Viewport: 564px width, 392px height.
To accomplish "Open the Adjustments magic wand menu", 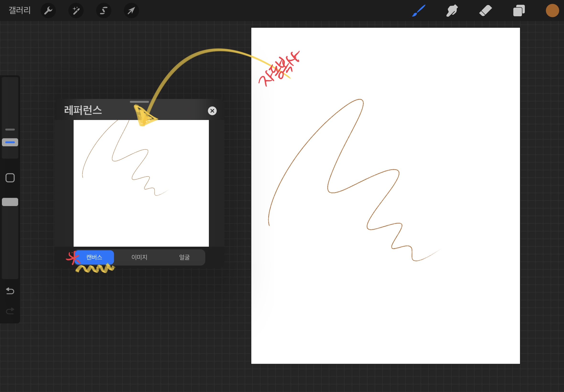I will pos(76,11).
